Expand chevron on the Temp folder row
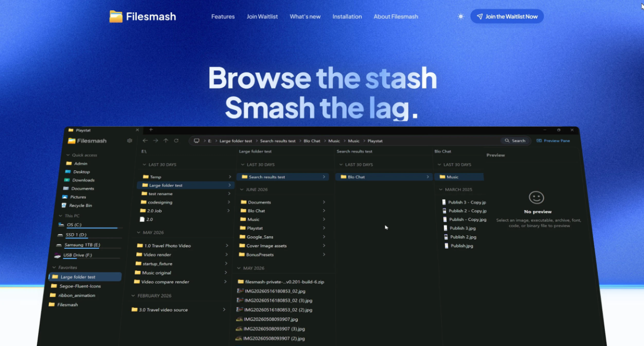Image resolution: width=644 pixels, height=346 pixels. click(x=230, y=177)
